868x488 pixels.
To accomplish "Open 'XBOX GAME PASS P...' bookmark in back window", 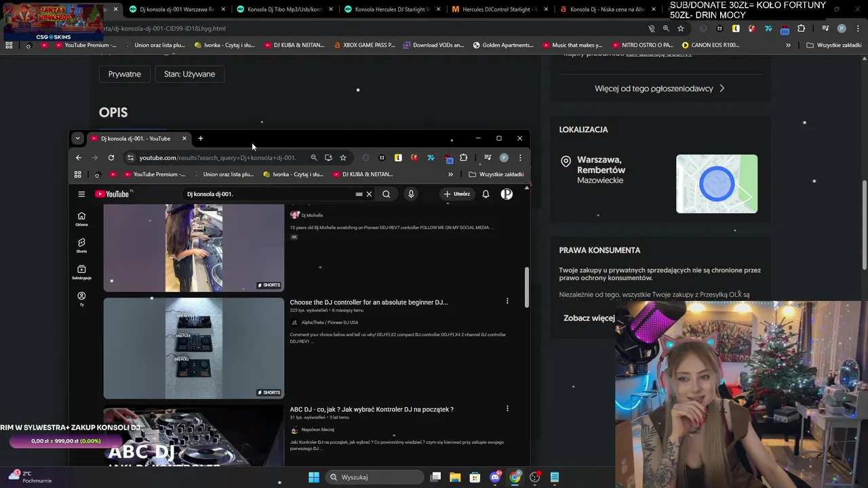I will click(x=364, y=45).
